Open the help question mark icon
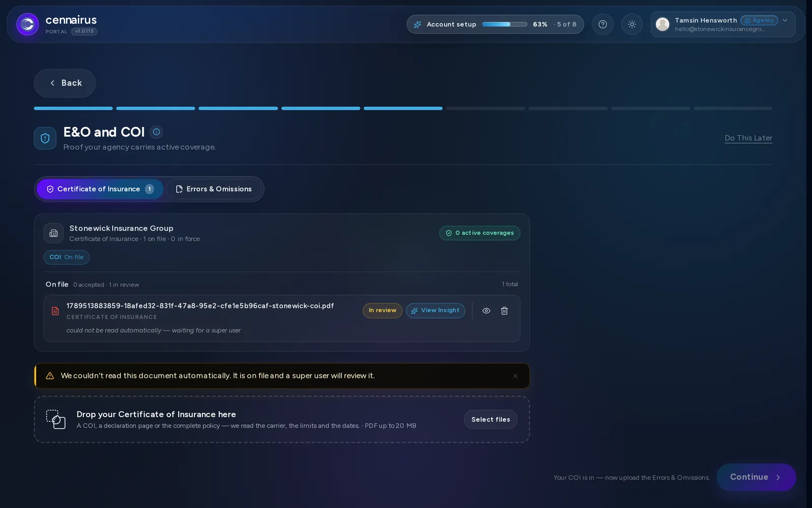Screen dimensions: 812x508 pos(602,24)
